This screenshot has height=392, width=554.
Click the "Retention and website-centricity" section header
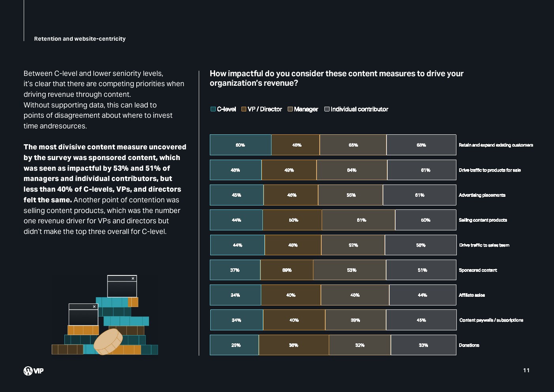click(80, 39)
